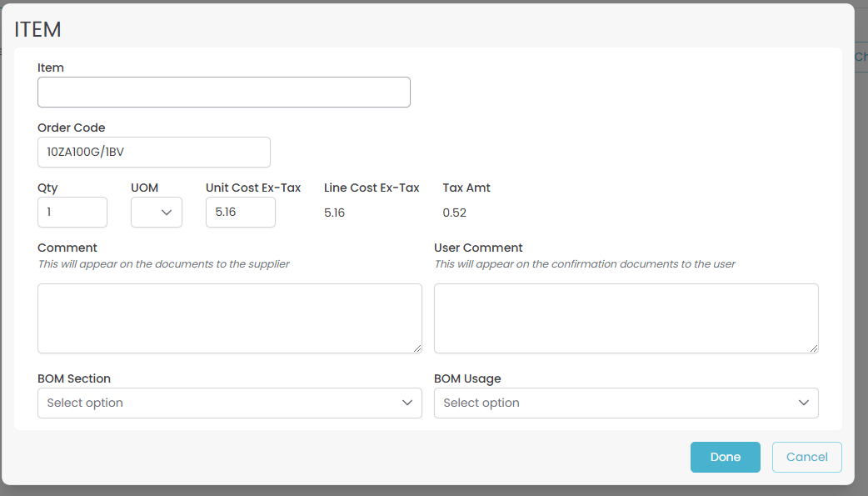Expand the BOM Usage select dropdown
The height and width of the screenshot is (496, 868).
pyautogui.click(x=626, y=403)
